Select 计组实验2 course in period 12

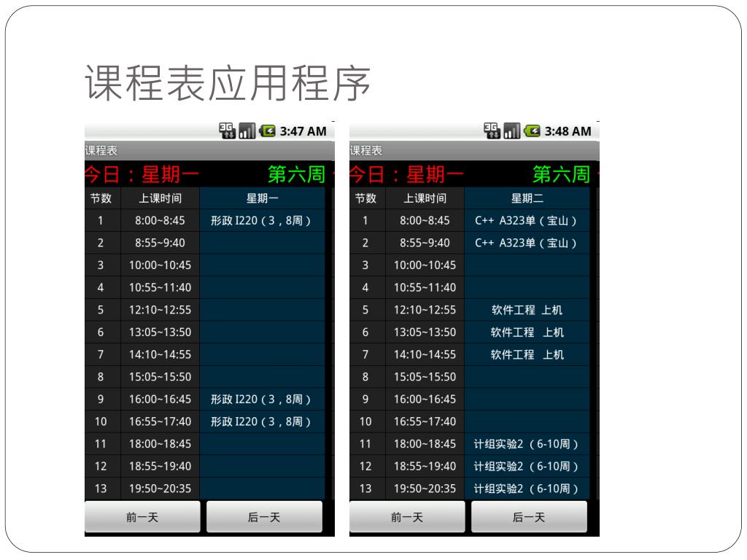click(x=527, y=466)
